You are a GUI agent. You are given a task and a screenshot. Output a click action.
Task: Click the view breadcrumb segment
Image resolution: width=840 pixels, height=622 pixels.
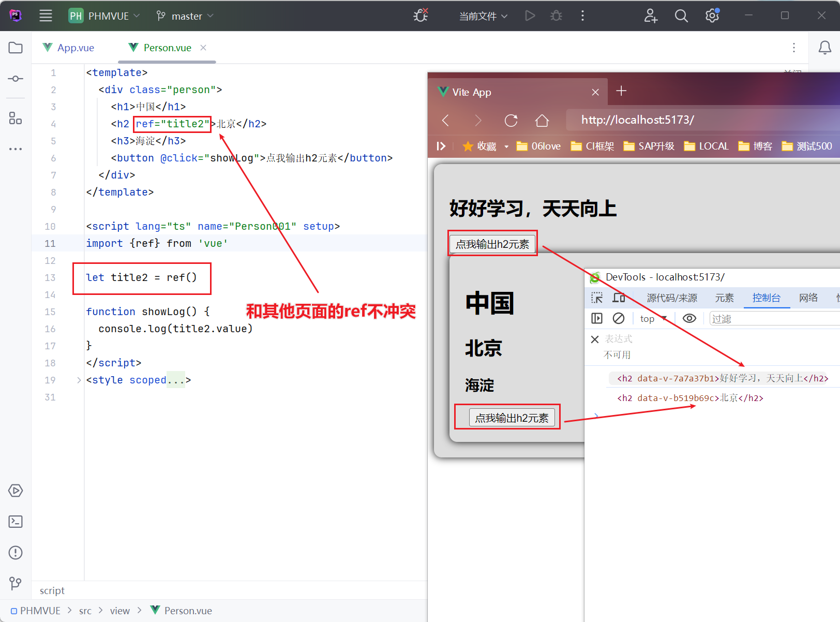pos(120,611)
